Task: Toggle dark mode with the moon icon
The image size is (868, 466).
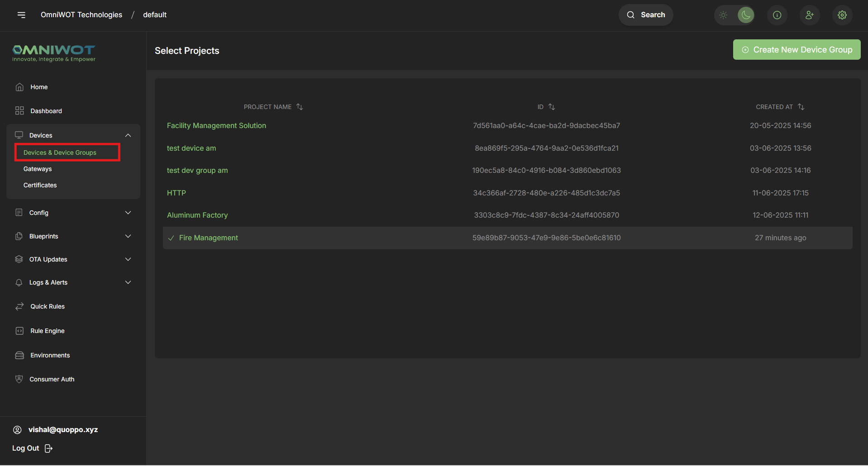Action: 745,15
